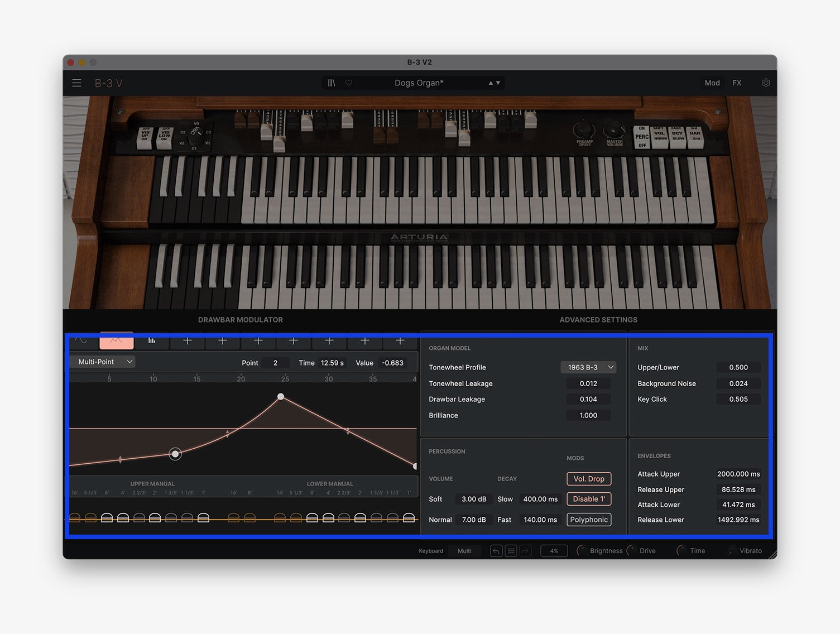Open the hamburger main menu
The height and width of the screenshot is (634, 840).
(77, 83)
